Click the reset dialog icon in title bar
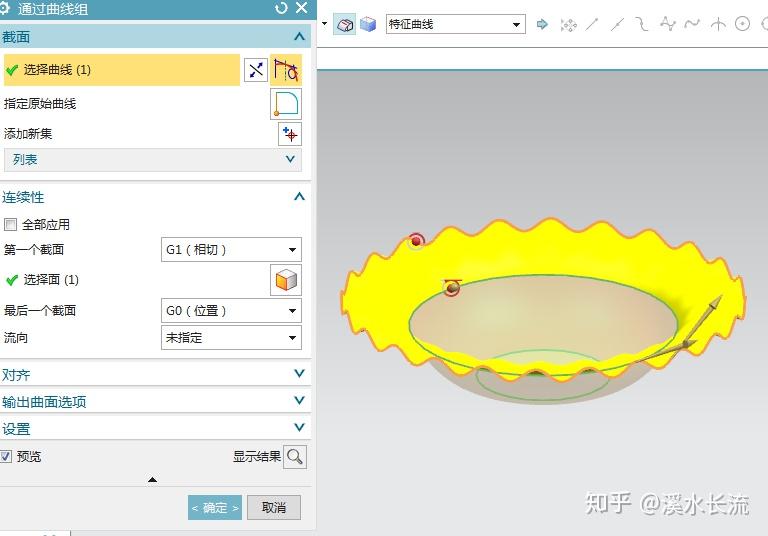This screenshot has width=768, height=536. tap(281, 8)
